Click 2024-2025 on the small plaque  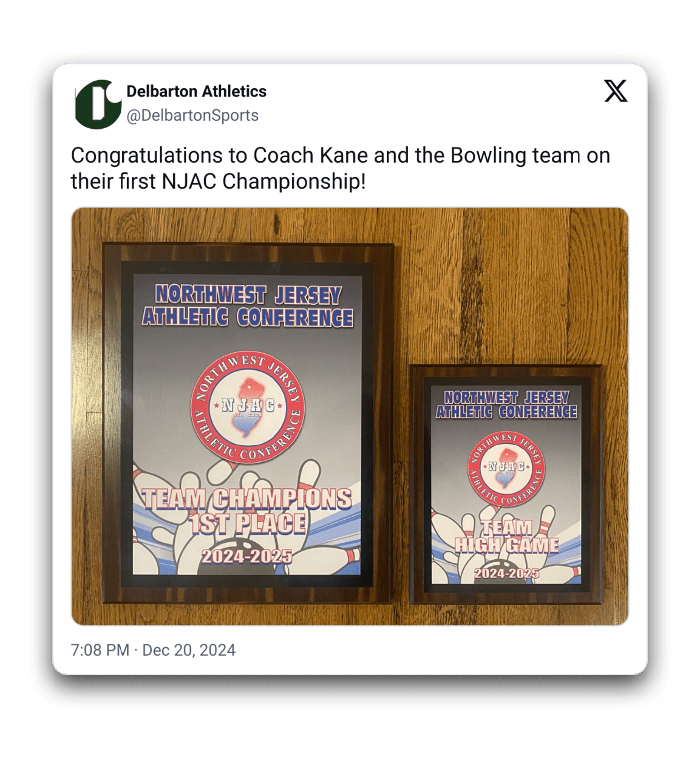pyautogui.click(x=506, y=573)
